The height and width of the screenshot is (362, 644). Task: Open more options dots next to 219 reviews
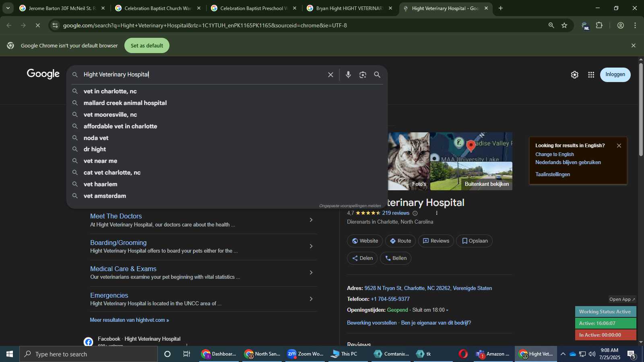(x=437, y=213)
